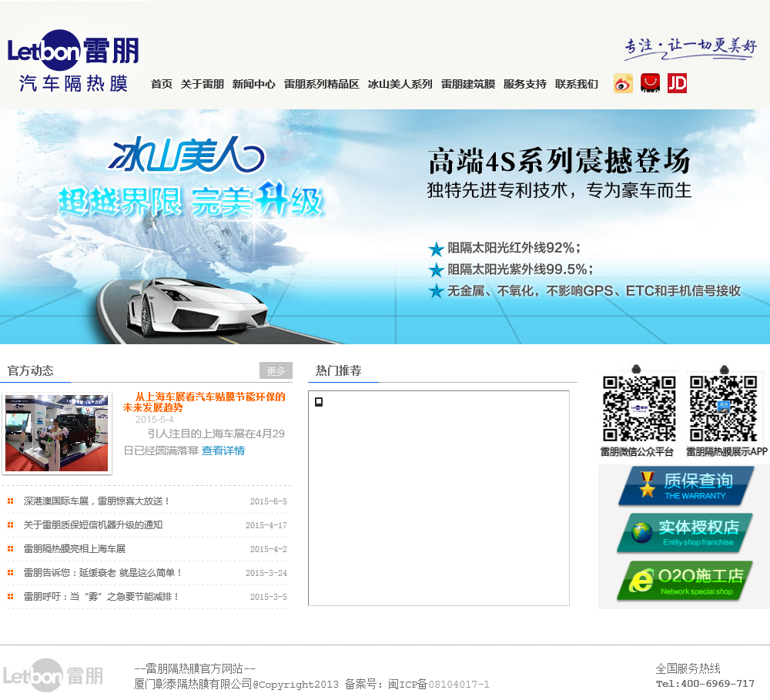Screen dimensions: 770x700
Task: Click 高端4S系列震撼登场 banner headline
Action: tap(559, 161)
